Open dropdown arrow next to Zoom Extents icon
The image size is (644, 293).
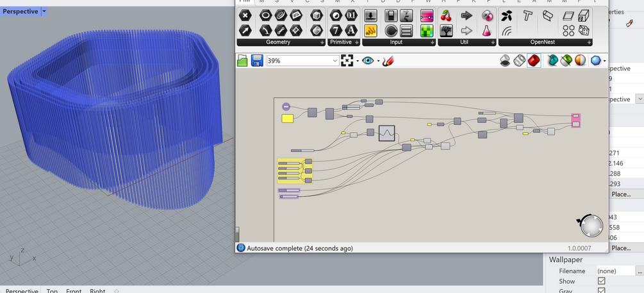[x=358, y=62]
